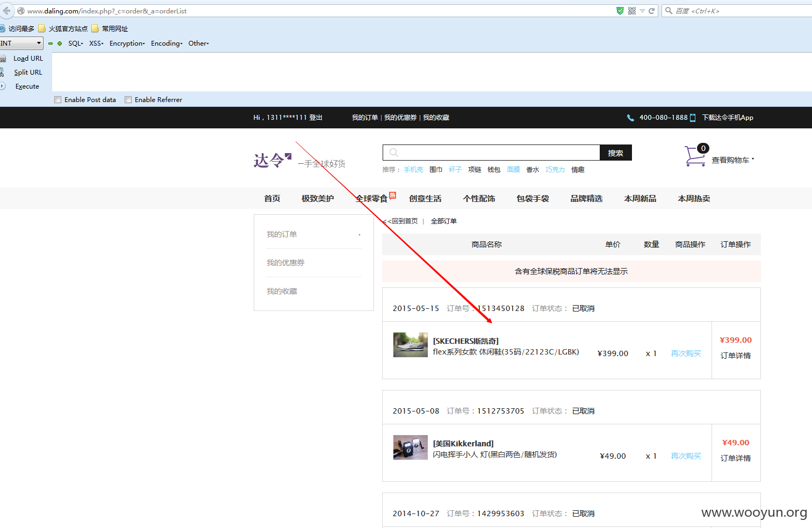The image size is (812, 528).
Task: Click Load URL in HackBar
Action: 28,59
